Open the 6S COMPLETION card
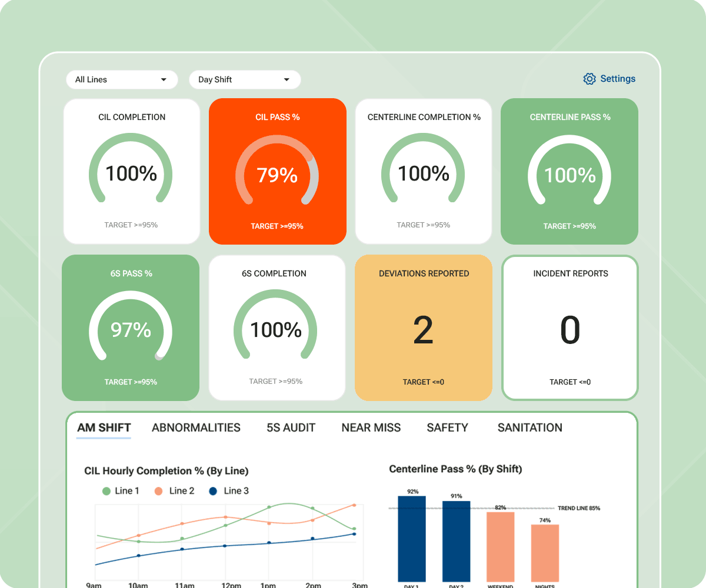 [277, 328]
